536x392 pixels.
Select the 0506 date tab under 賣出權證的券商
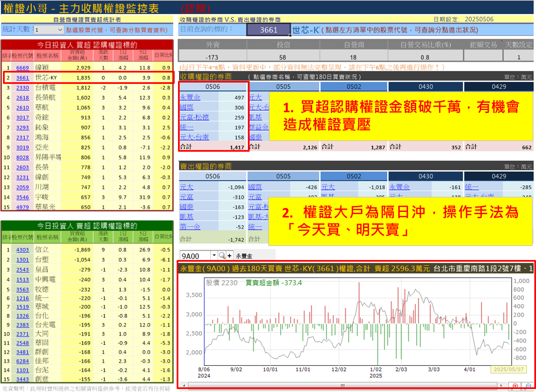click(213, 176)
